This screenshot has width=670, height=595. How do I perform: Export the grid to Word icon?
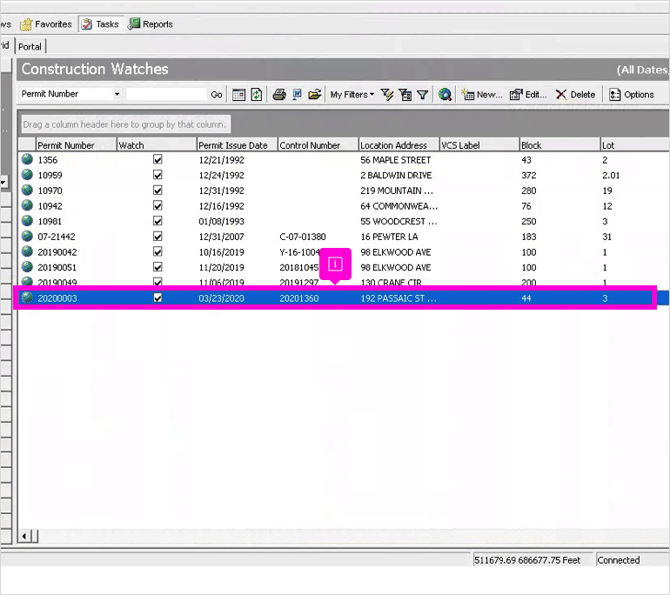tap(297, 94)
